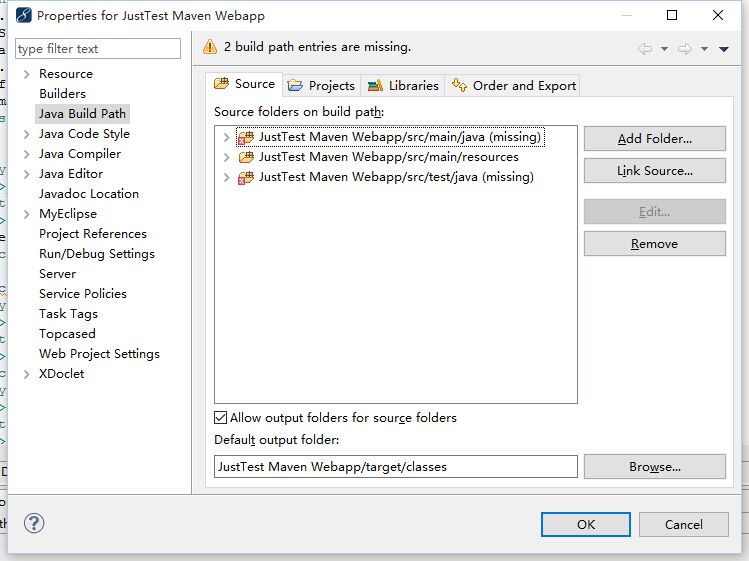
Task: Confirm with the OK button
Action: [586, 525]
